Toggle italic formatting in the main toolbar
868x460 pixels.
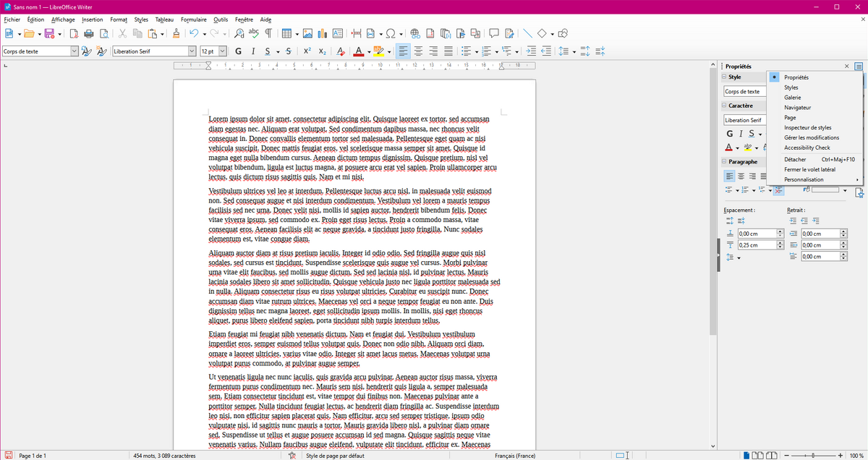click(253, 51)
